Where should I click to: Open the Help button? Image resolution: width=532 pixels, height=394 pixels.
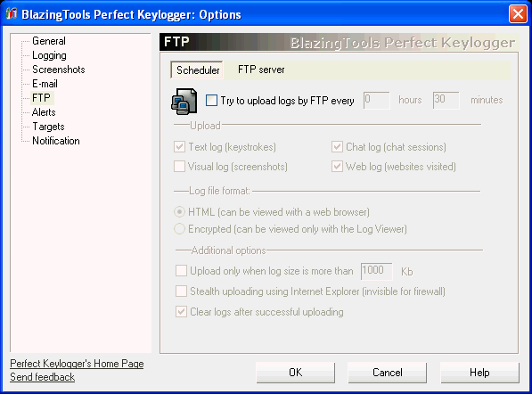pos(479,373)
